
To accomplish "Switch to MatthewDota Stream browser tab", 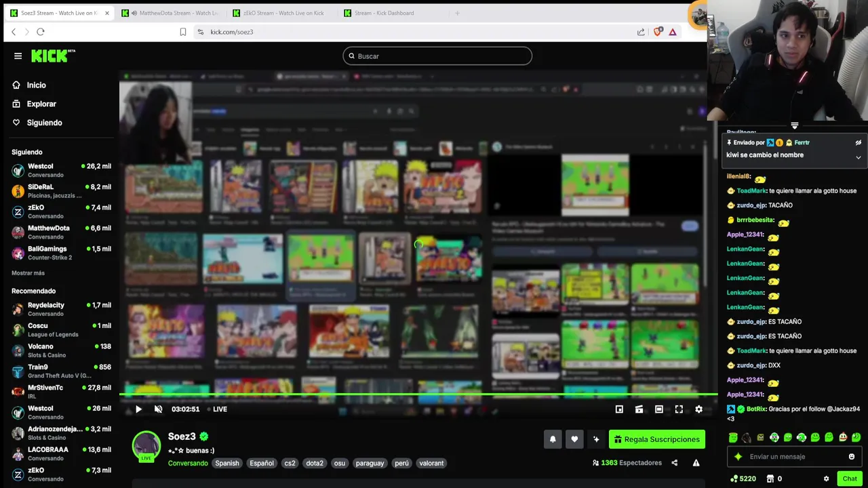I will click(x=171, y=13).
